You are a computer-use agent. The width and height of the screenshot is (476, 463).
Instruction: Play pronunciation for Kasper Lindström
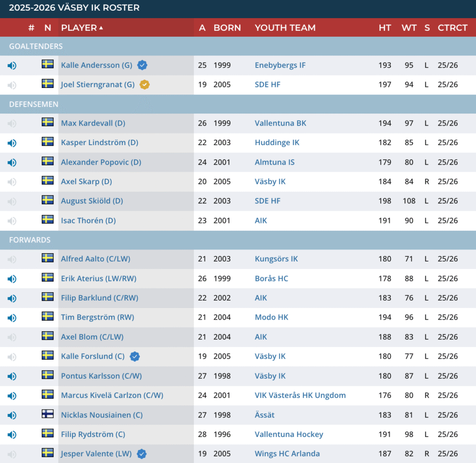click(x=12, y=143)
